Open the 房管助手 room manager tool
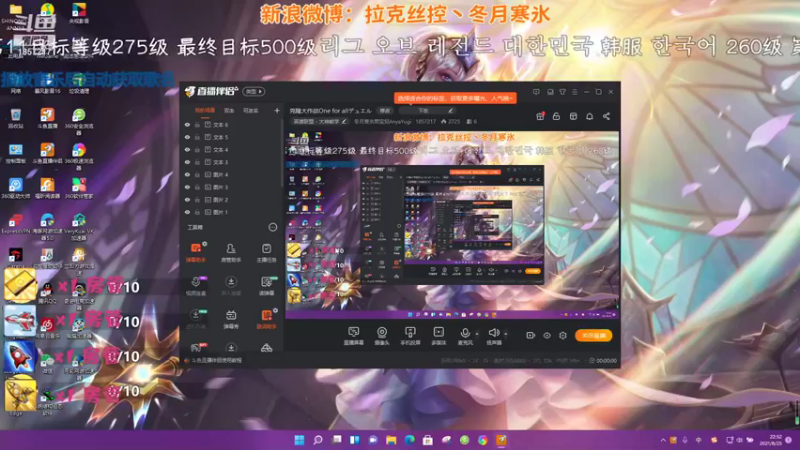The width and height of the screenshot is (800, 450). pos(231,252)
